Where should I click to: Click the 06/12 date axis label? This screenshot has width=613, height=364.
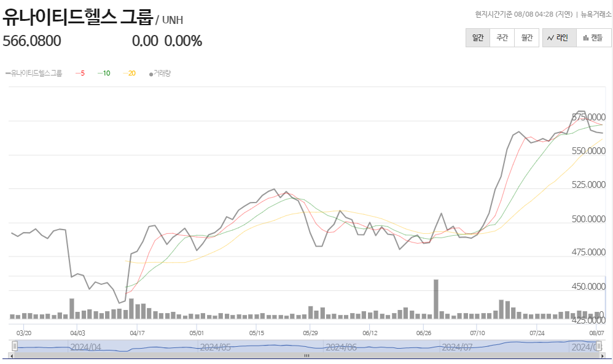[369, 333]
